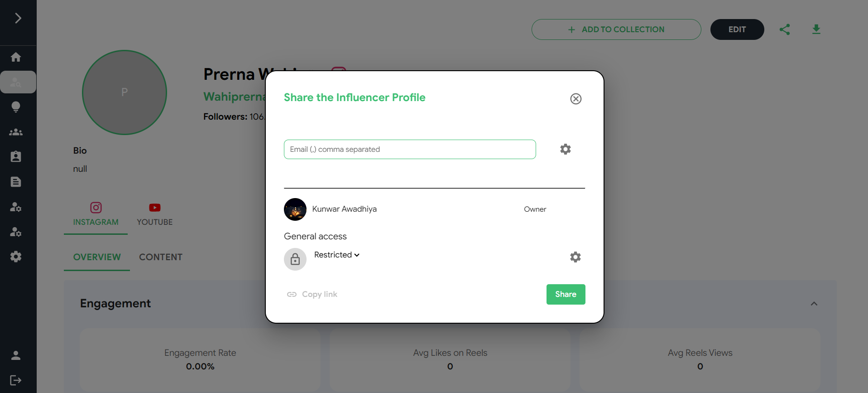This screenshot has width=868, height=393.
Task: Click the share icon next to Edit
Action: coord(785,29)
